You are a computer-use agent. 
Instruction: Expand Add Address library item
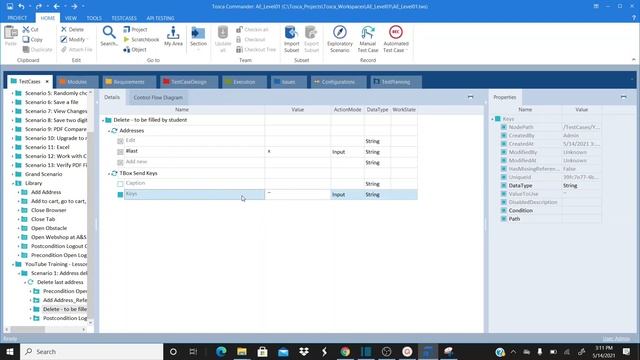tap(19, 192)
